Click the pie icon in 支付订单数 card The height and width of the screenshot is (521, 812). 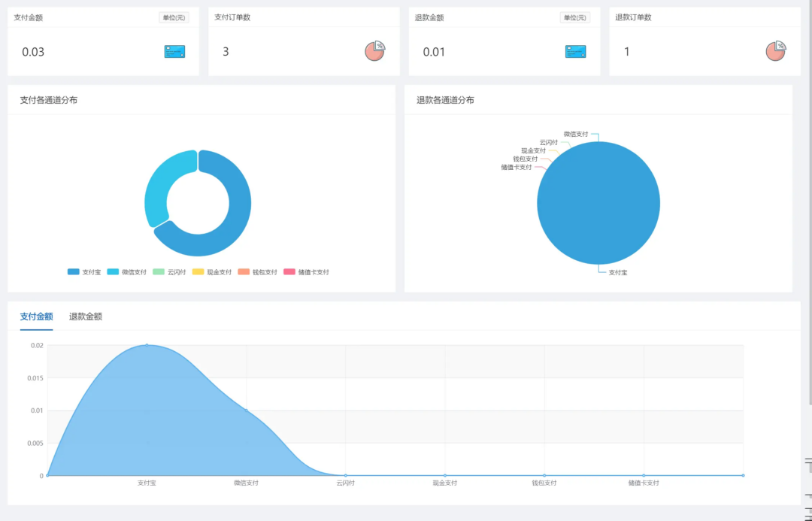(x=374, y=50)
